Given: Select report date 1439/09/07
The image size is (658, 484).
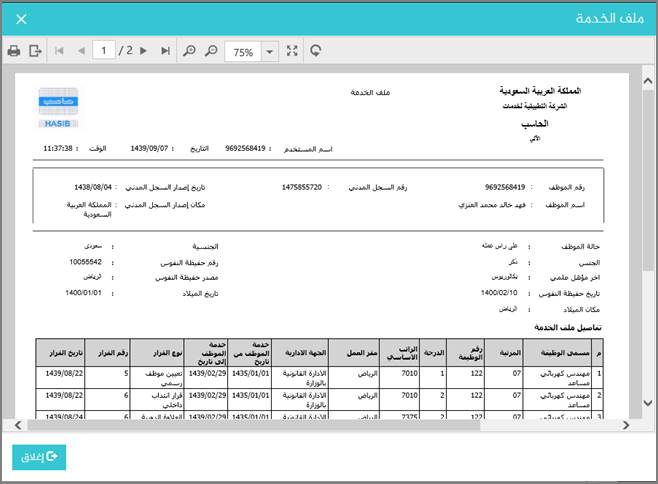Looking at the screenshot, I should 149,149.
